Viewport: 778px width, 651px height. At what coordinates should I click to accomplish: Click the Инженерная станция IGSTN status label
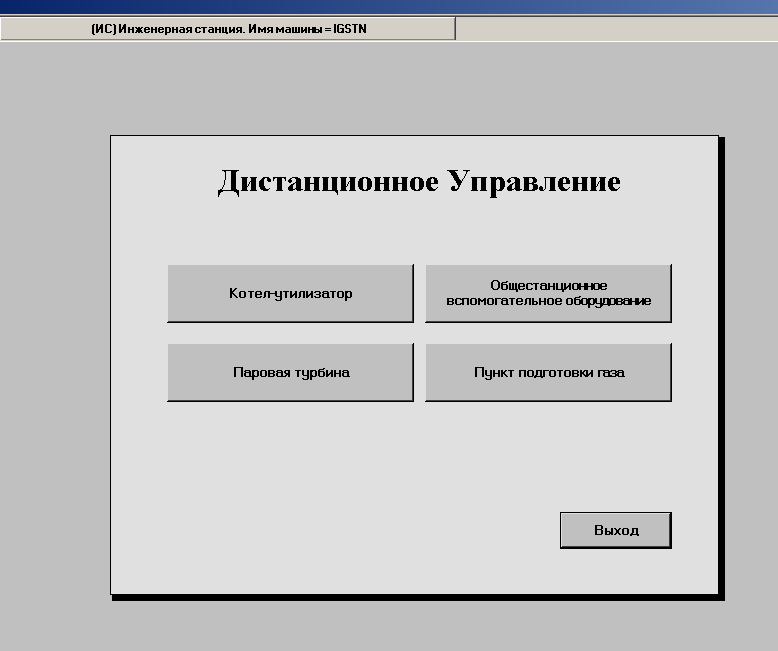[x=228, y=29]
